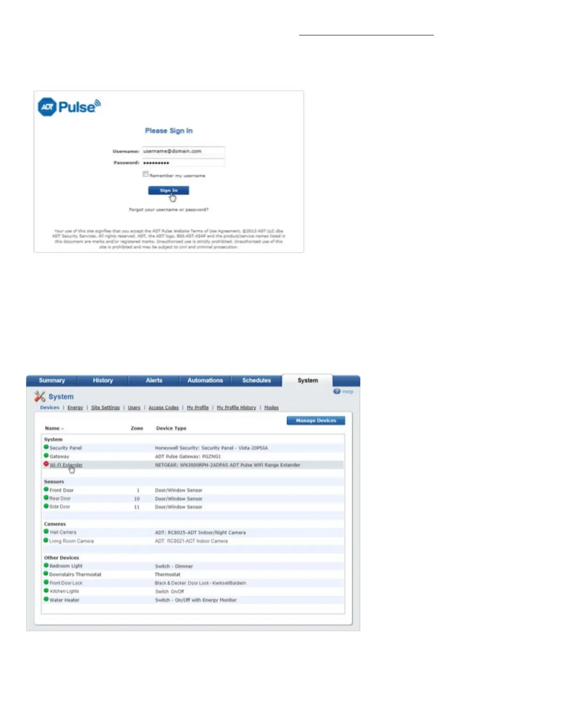Screen dimensions: 563x728
Task: Open the Energy sub-link
Action: (75, 408)
